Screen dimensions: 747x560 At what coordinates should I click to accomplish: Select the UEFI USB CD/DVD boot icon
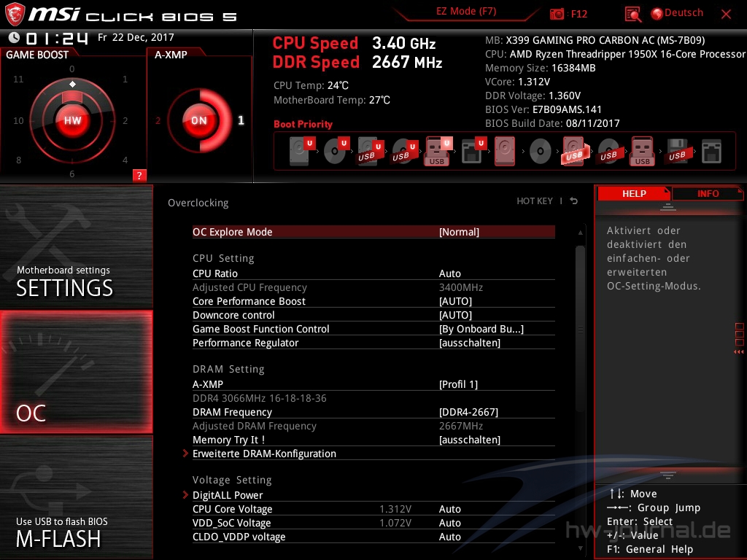coord(405,151)
